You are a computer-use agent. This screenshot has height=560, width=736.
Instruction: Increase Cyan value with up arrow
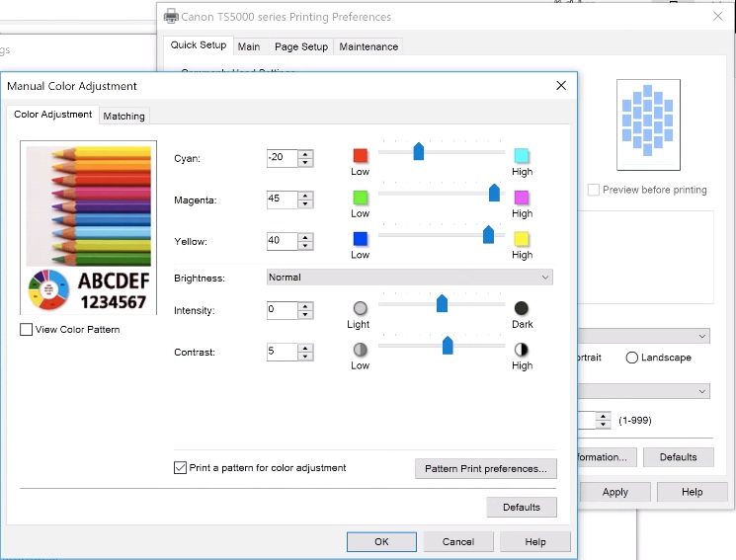pyautogui.click(x=305, y=154)
